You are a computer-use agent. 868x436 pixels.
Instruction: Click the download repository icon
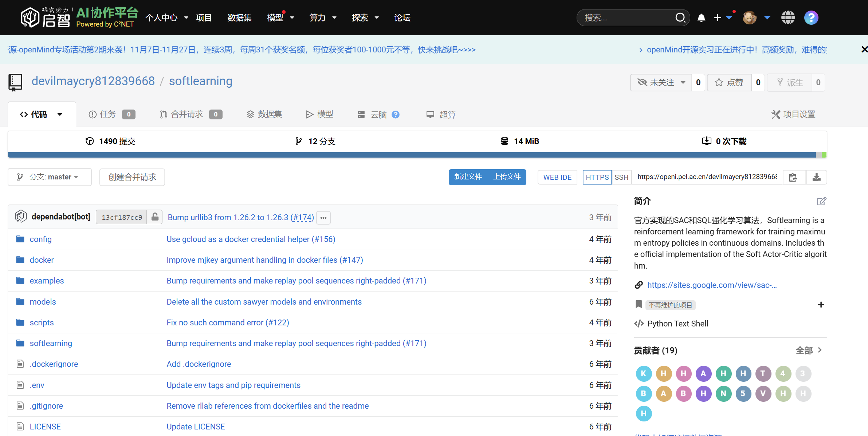(x=816, y=177)
